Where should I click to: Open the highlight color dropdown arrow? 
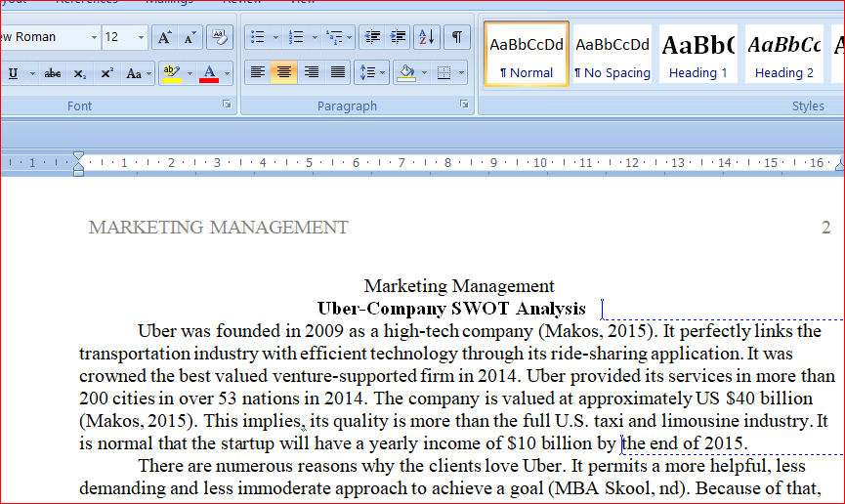[190, 73]
